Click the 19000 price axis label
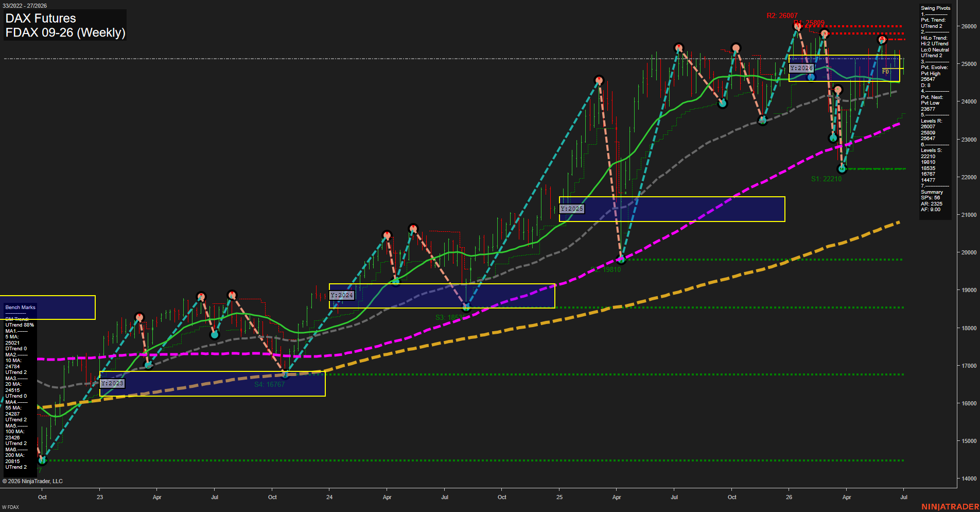 [969, 290]
